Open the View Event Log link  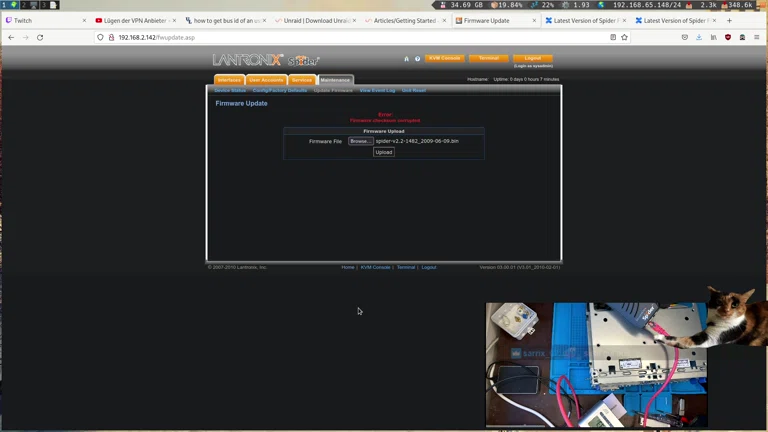[x=377, y=90]
